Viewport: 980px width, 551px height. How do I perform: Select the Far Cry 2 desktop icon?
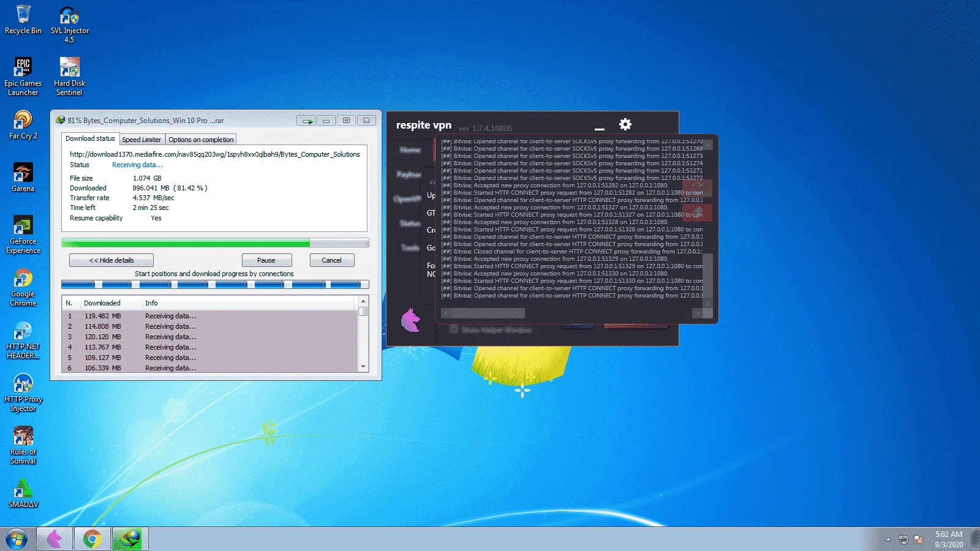coord(23,125)
